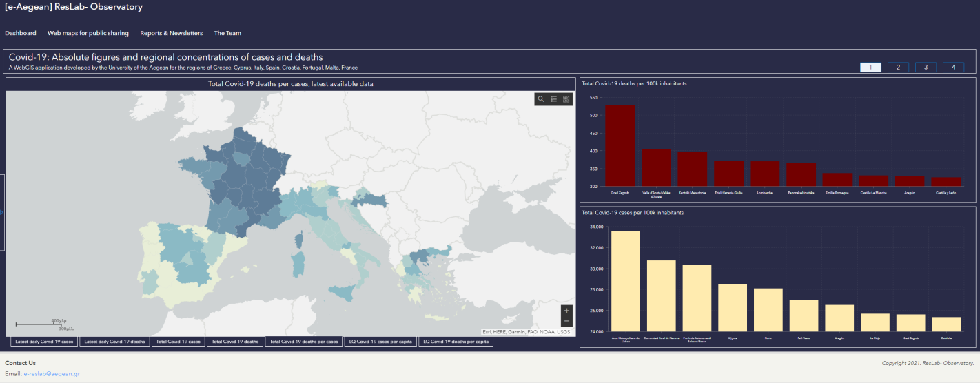
Task: Zoom in on the map
Action: click(x=566, y=311)
